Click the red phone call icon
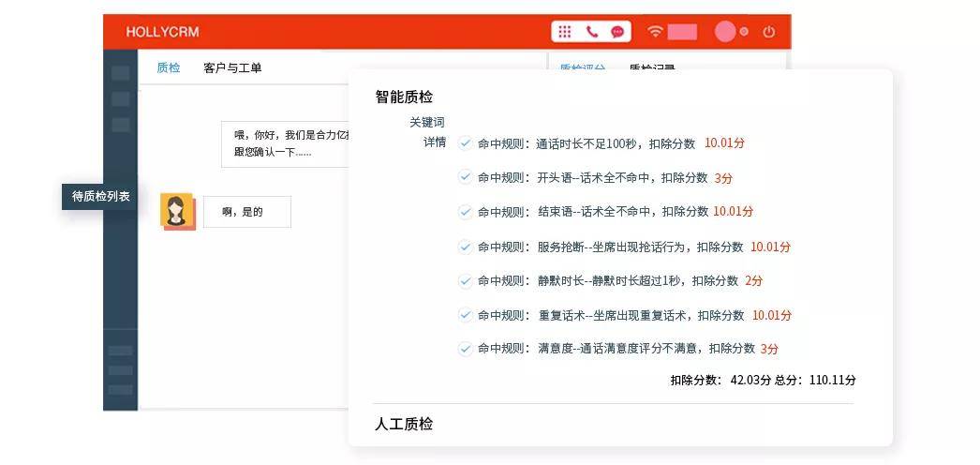The width and height of the screenshot is (980, 465). tap(591, 32)
